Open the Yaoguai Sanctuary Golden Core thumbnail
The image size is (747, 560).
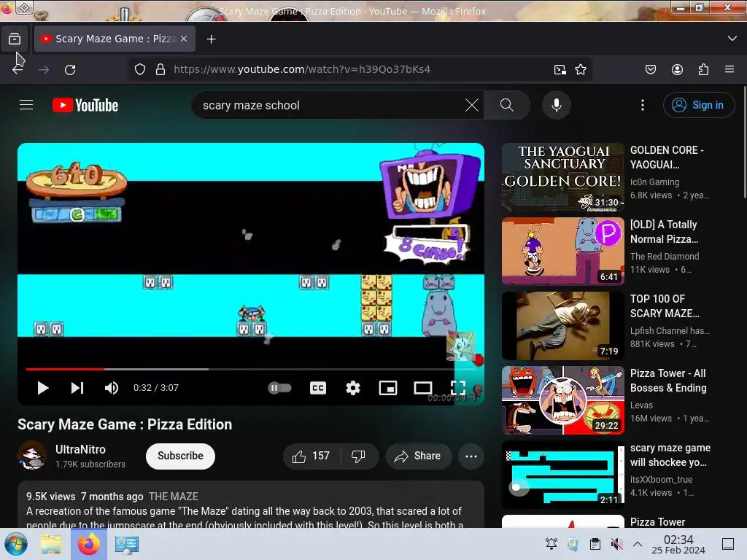[562, 176]
